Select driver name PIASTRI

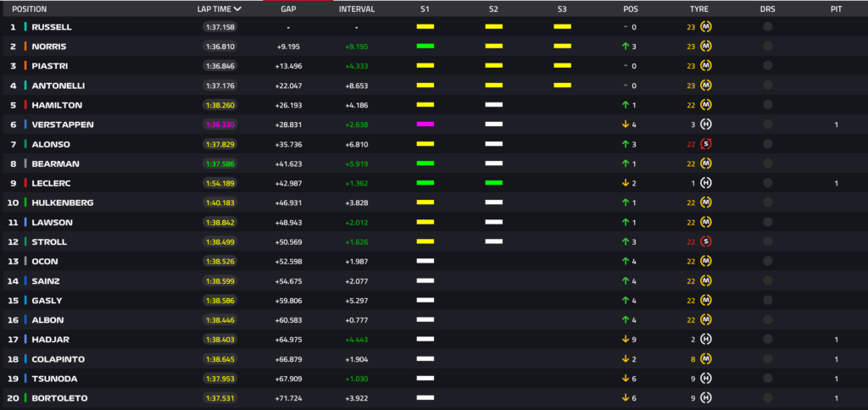pos(50,66)
